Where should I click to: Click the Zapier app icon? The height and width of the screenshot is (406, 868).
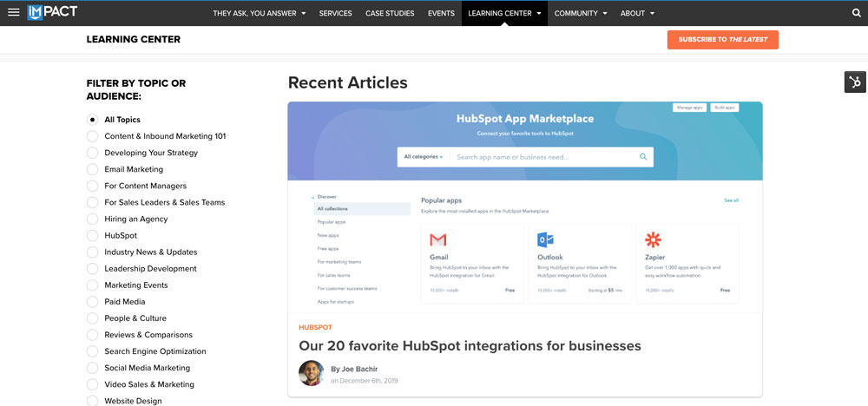click(x=653, y=239)
